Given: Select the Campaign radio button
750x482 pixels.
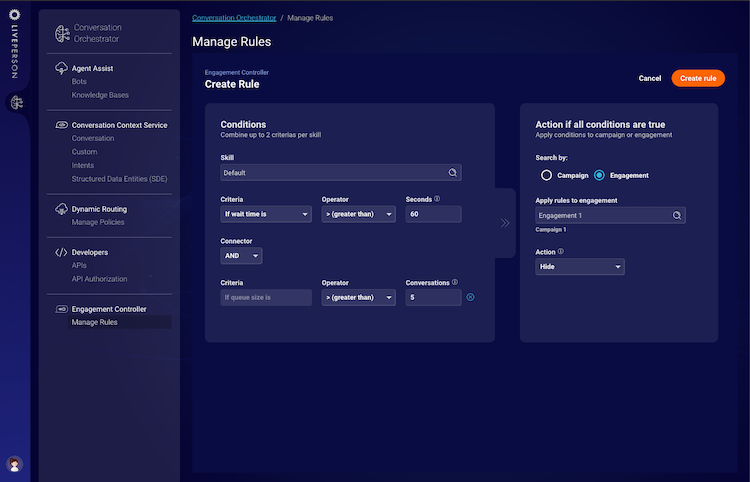Looking at the screenshot, I should tap(546, 175).
